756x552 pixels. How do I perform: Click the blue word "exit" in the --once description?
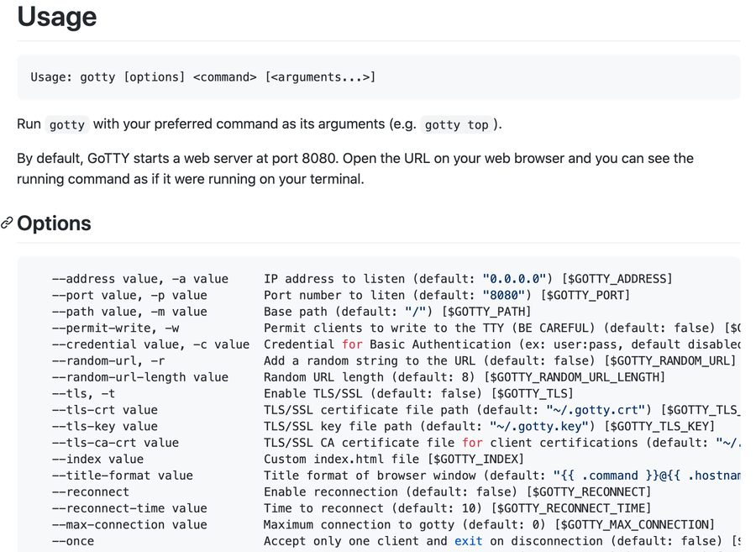[x=468, y=541]
